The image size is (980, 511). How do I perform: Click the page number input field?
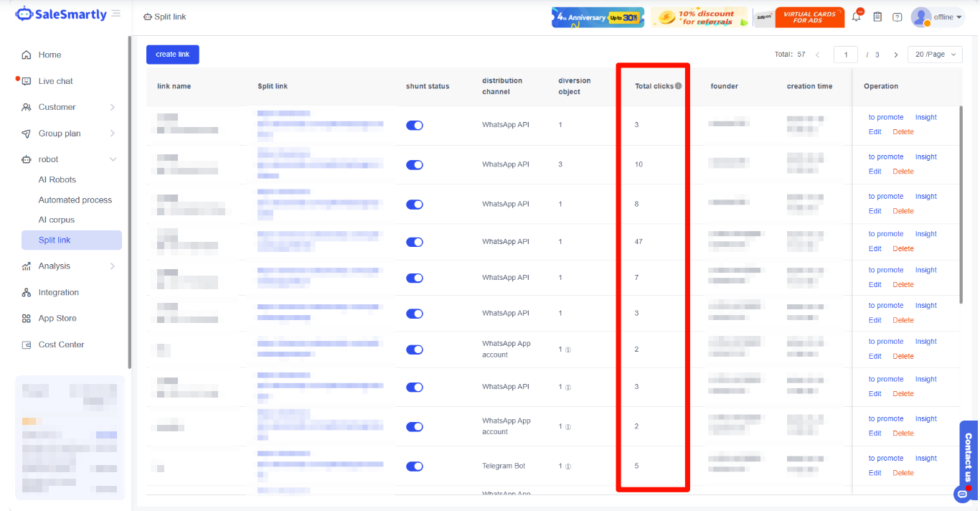coord(845,55)
